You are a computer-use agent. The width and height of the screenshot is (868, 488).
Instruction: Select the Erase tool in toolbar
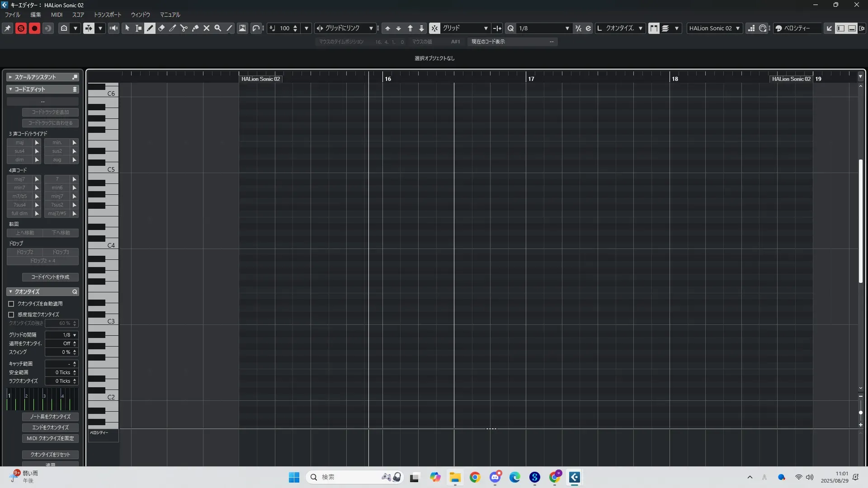point(161,28)
